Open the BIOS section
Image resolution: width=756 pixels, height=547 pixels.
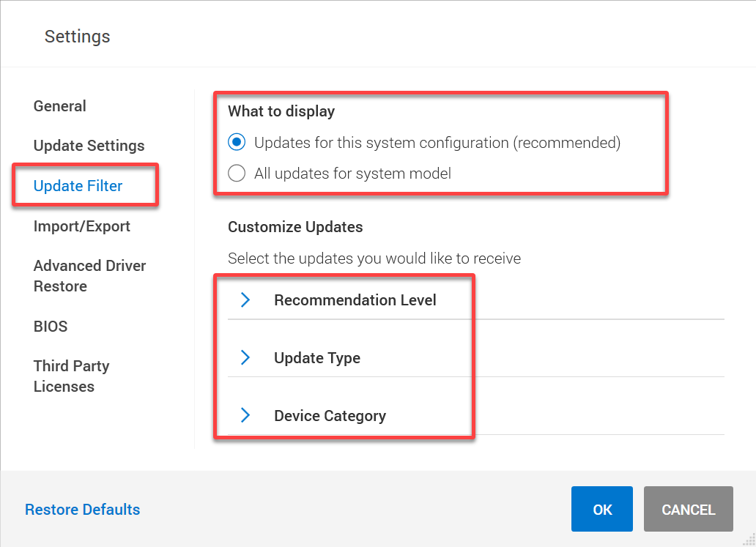point(50,326)
